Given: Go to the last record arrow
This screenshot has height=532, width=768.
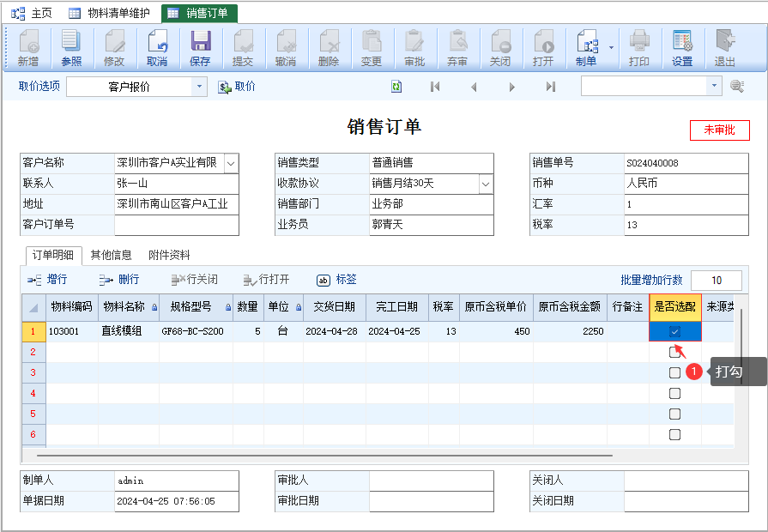Looking at the screenshot, I should 551,87.
